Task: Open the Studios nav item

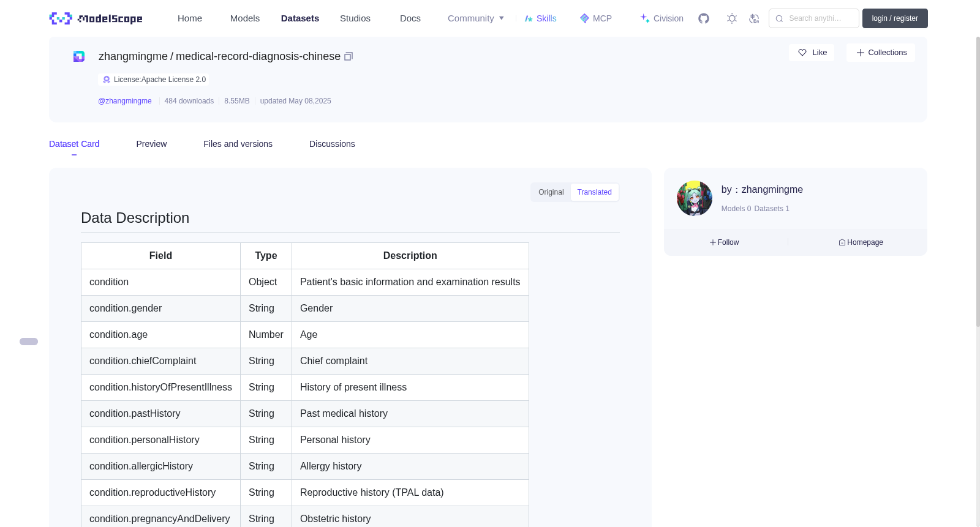Action: pyautogui.click(x=355, y=18)
